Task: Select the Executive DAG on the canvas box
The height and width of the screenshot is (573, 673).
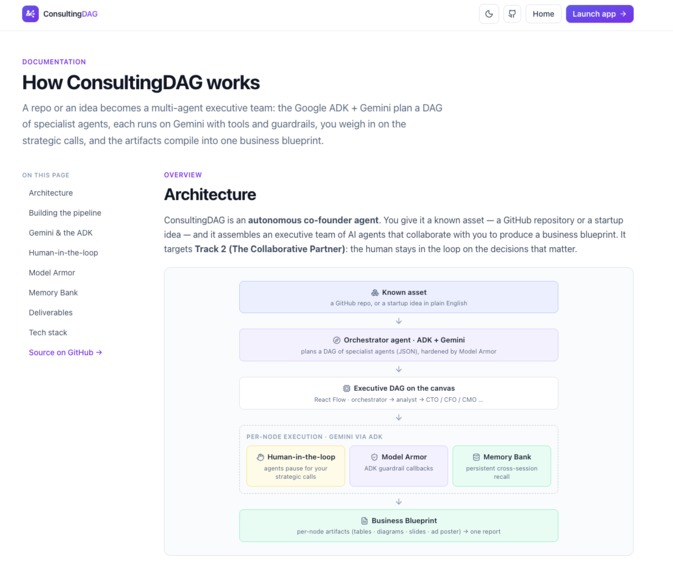Action: tap(399, 393)
